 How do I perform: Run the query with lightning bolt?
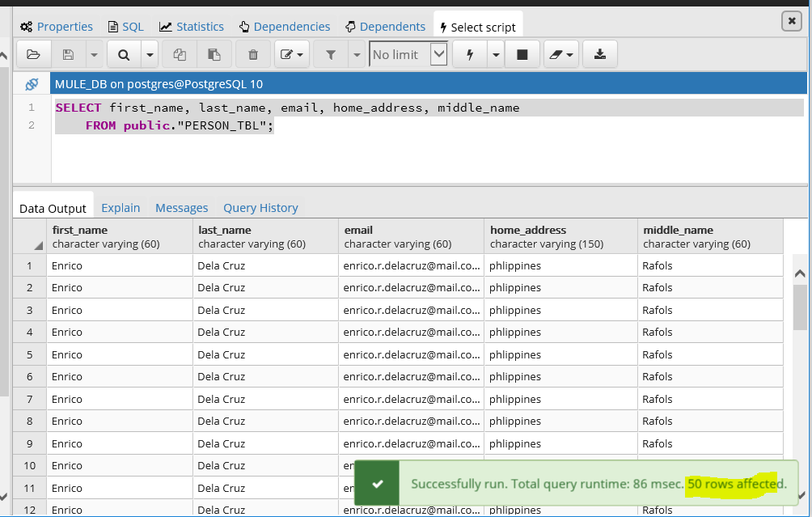pyautogui.click(x=469, y=55)
